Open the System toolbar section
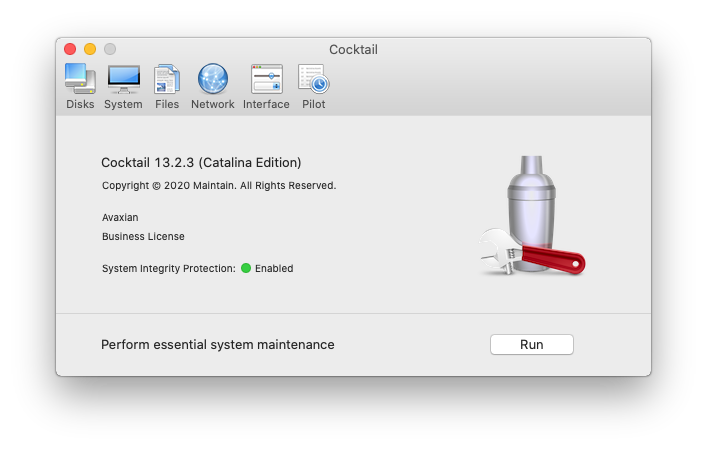The image size is (707, 450). [x=123, y=87]
